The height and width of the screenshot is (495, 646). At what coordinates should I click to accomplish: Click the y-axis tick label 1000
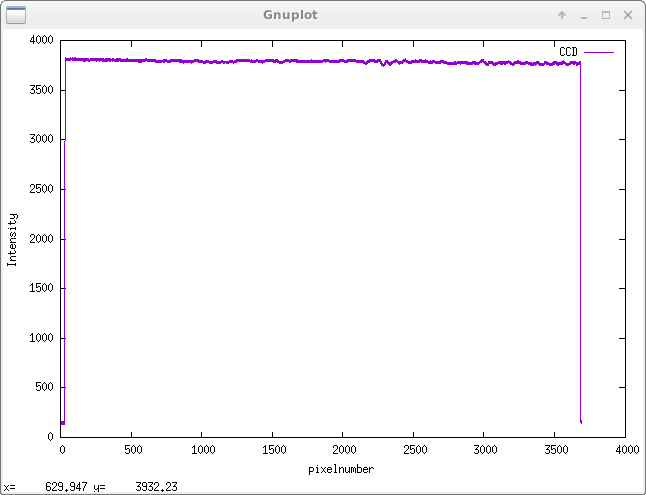pyautogui.click(x=41, y=338)
